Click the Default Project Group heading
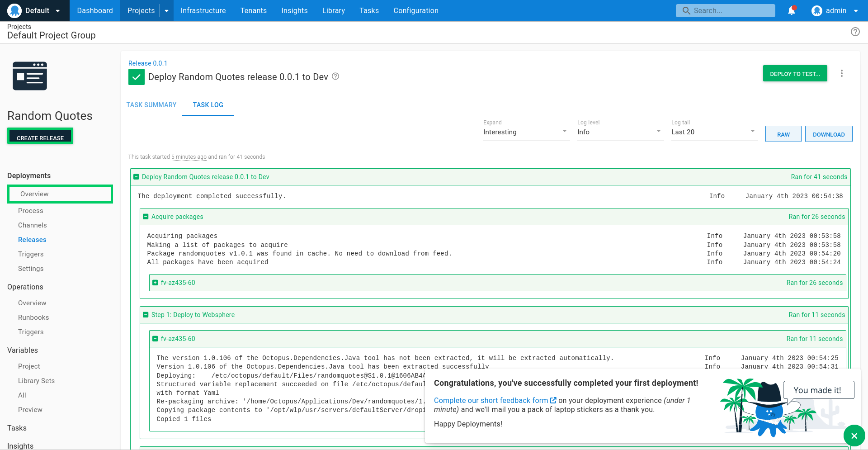 coord(52,35)
